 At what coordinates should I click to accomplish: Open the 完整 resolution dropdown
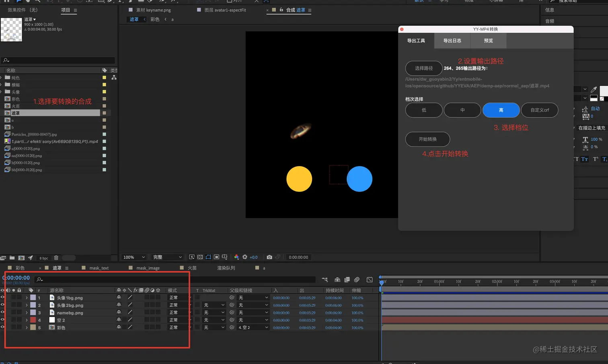167,257
